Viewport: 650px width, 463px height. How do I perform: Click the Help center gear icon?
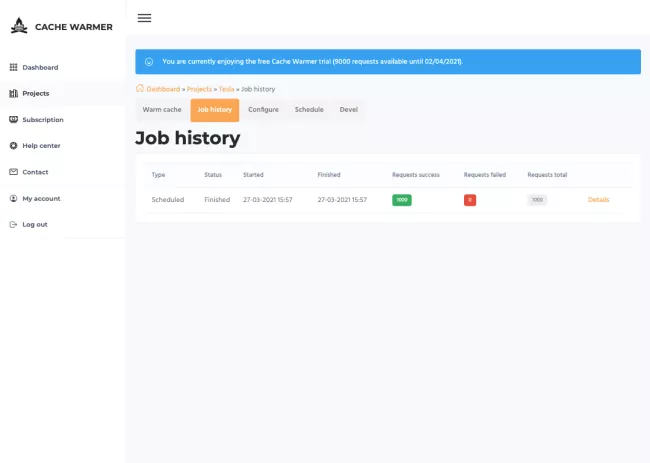[x=13, y=146]
